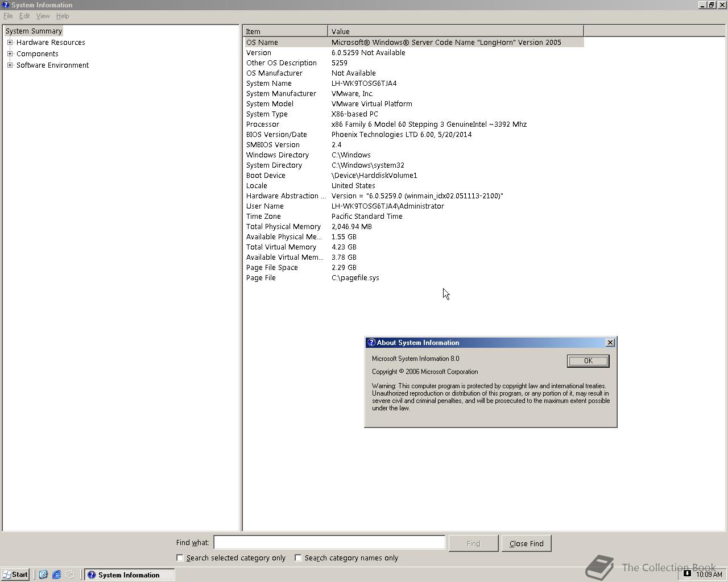728x582 pixels.
Task: Select the SMBIOS Version row
Action: (x=414, y=144)
